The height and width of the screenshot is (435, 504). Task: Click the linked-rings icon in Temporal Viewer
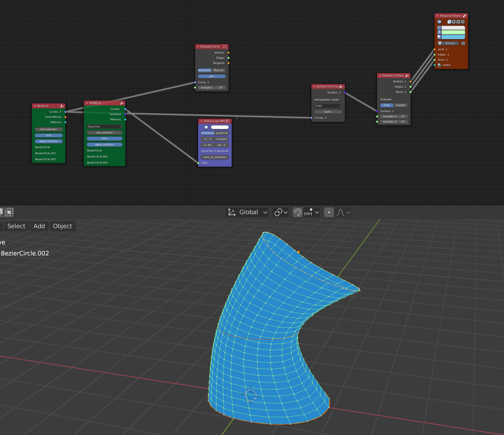click(x=463, y=22)
